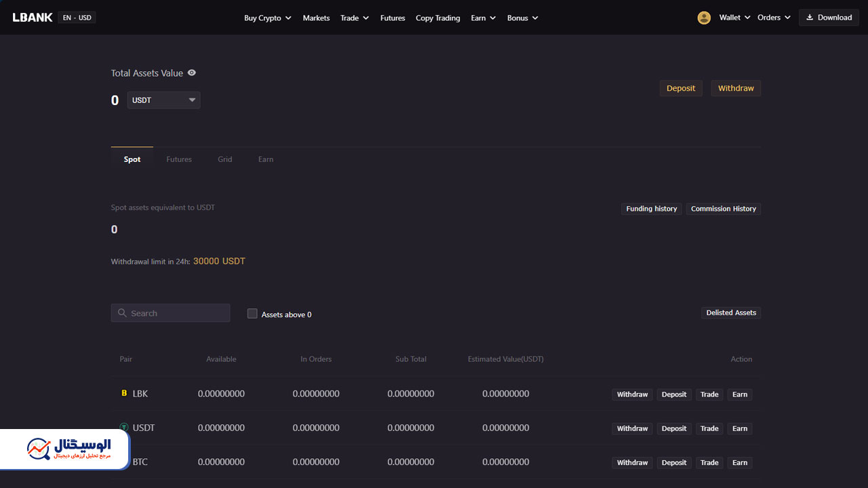The image size is (868, 488).
Task: Trade in the USDT row
Action: point(709,428)
